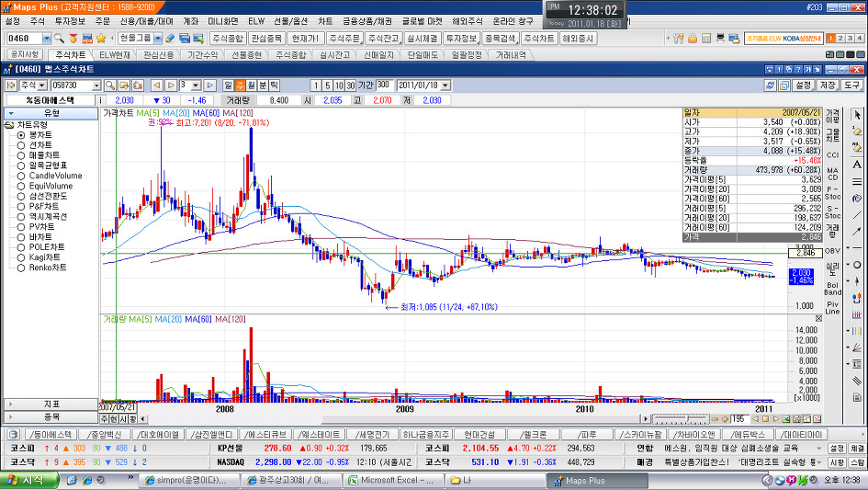Expand the 지표 section in left panel

coord(51,404)
